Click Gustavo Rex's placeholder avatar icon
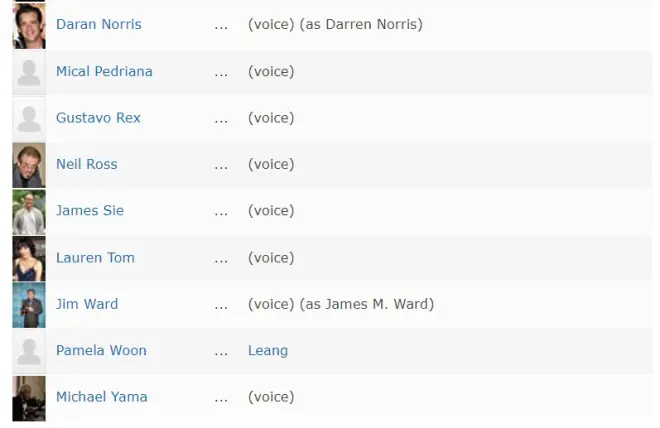 point(29,119)
